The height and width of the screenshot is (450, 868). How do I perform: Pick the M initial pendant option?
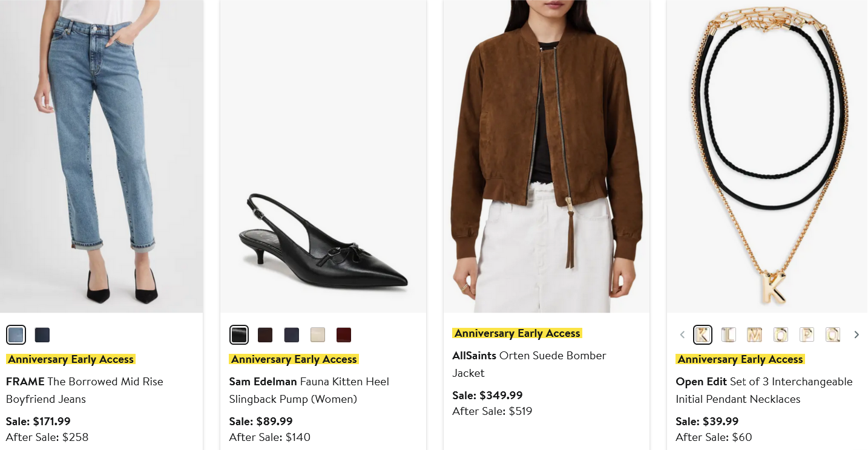coord(755,334)
